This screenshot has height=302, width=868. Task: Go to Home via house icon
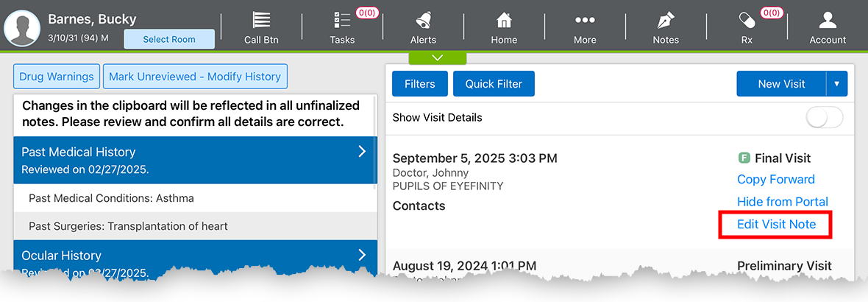tap(504, 21)
